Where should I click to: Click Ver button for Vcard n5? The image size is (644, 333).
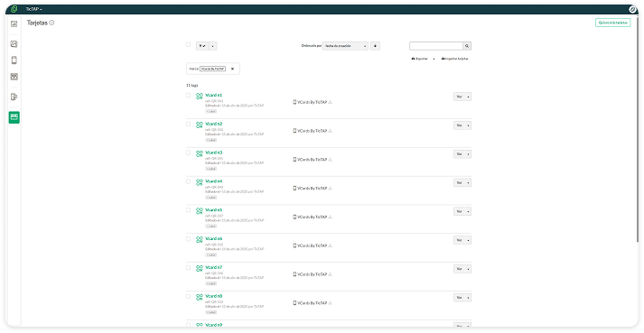(460, 211)
